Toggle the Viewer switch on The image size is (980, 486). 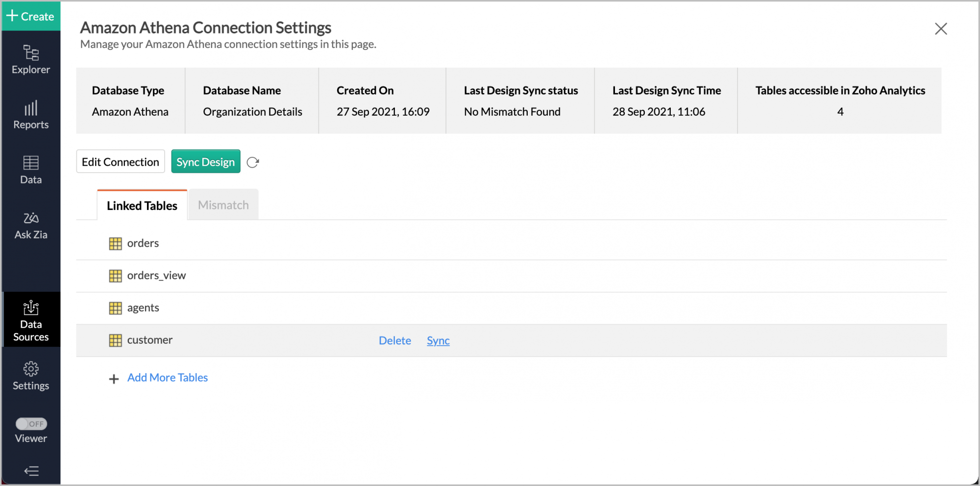(30, 424)
